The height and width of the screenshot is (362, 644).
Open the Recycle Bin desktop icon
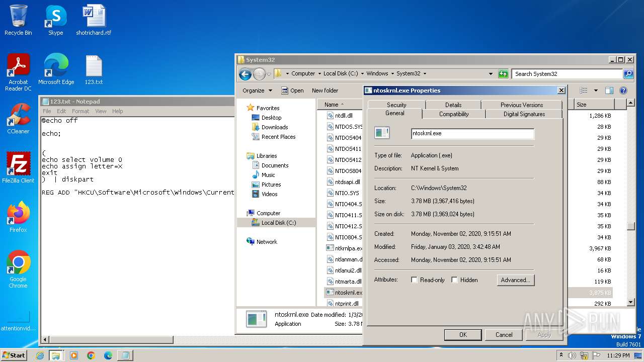point(18,20)
